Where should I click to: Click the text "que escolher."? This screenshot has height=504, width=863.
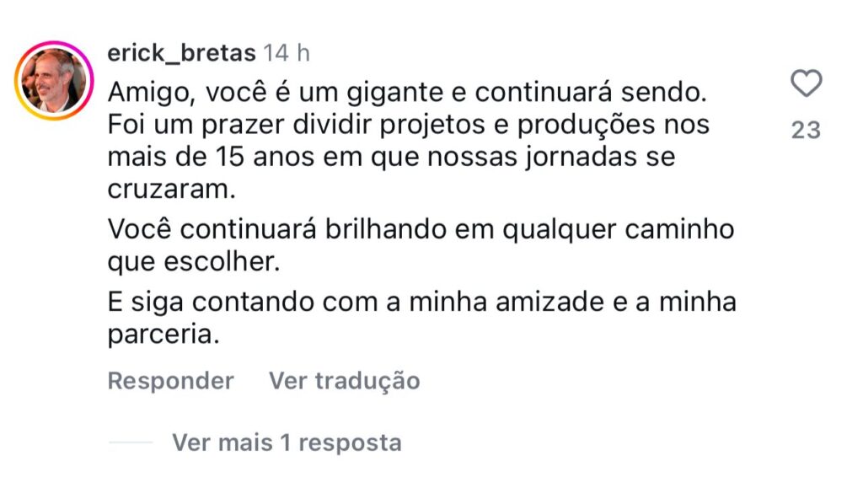(192, 262)
